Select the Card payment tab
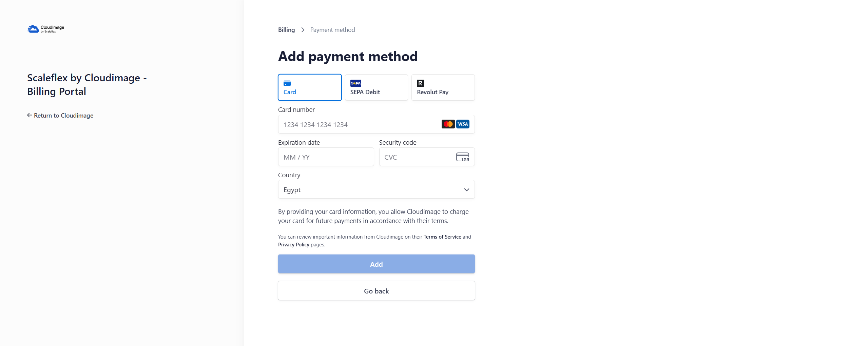This screenshot has width=868, height=346. pyautogui.click(x=309, y=87)
